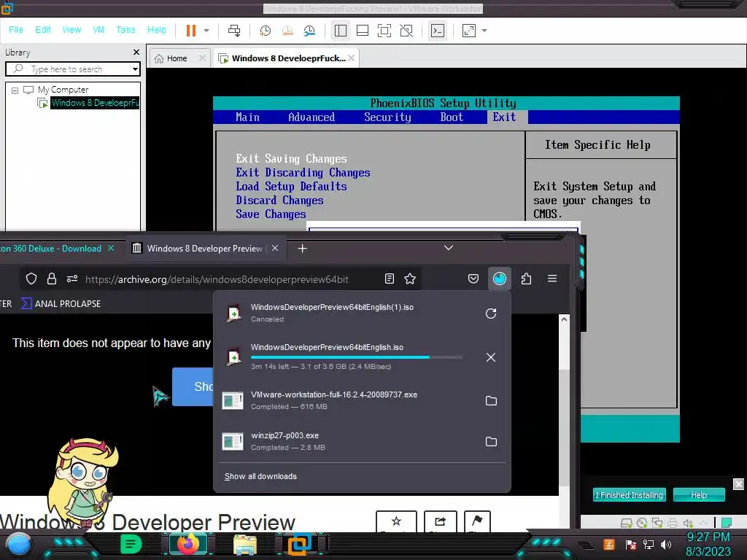Click the ANAL PROLAPSE bookmark in toolbar
The image size is (747, 560).
(x=61, y=303)
